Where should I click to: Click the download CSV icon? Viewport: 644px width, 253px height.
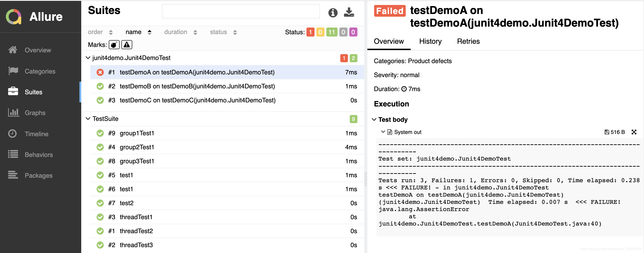tap(349, 12)
